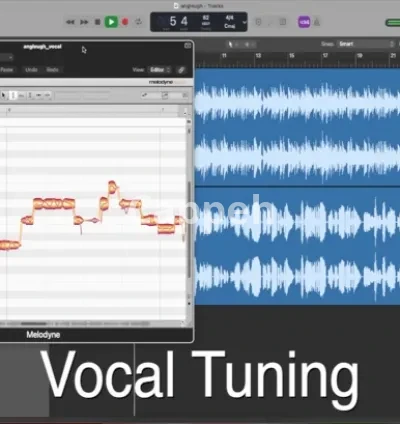Select the Melodyne amplitude tool
The height and width of the screenshot is (424, 400).
click(30, 96)
